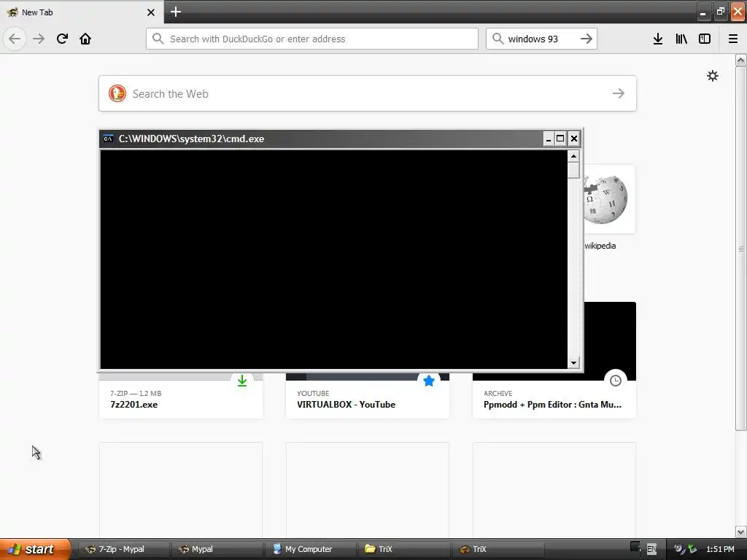The width and height of the screenshot is (747, 560).
Task: Open the VIRTUALBOX - YouTube card
Action: coord(368,396)
